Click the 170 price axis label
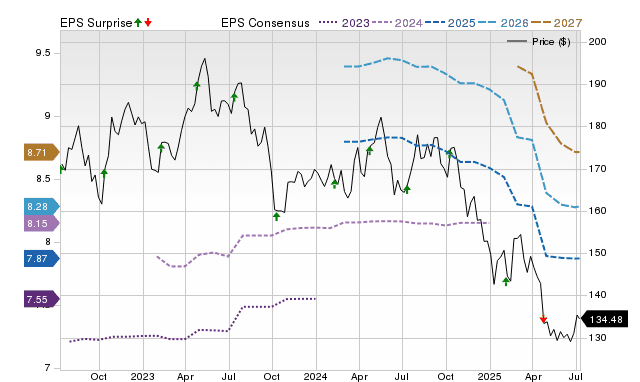The image size is (640, 382). 597,168
